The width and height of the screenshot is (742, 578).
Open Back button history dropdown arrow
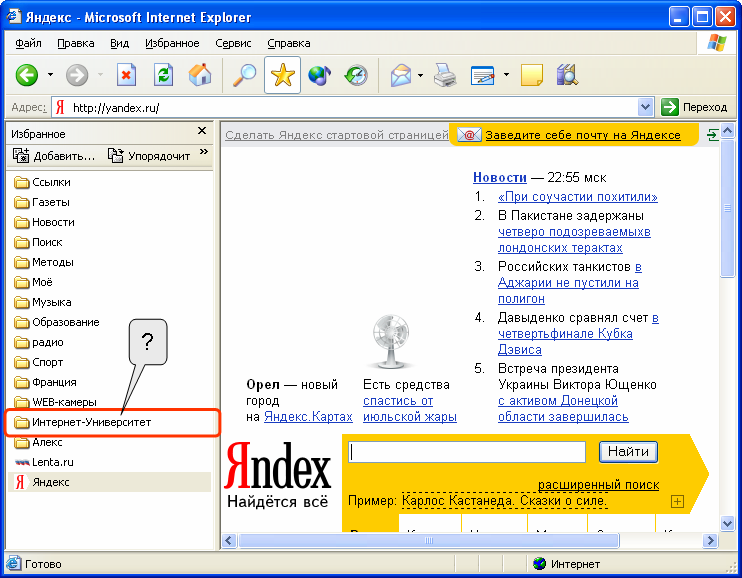pyautogui.click(x=51, y=75)
